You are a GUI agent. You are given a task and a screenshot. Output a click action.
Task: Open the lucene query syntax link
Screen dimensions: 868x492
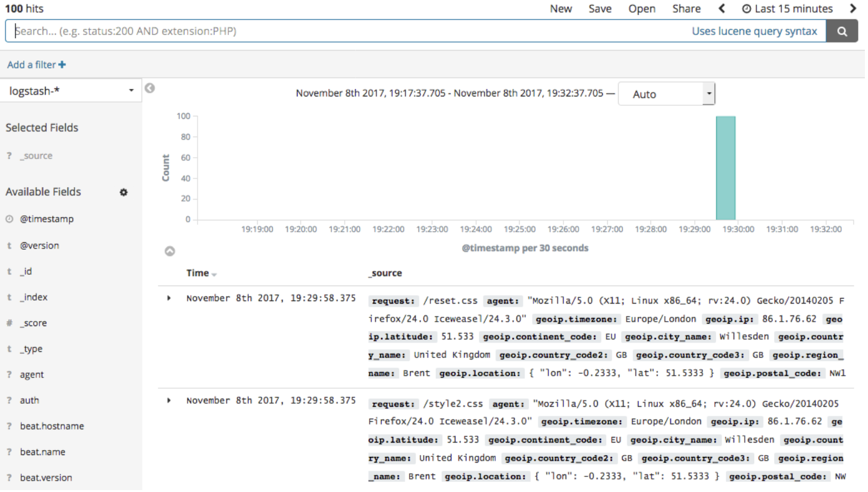[x=755, y=30]
